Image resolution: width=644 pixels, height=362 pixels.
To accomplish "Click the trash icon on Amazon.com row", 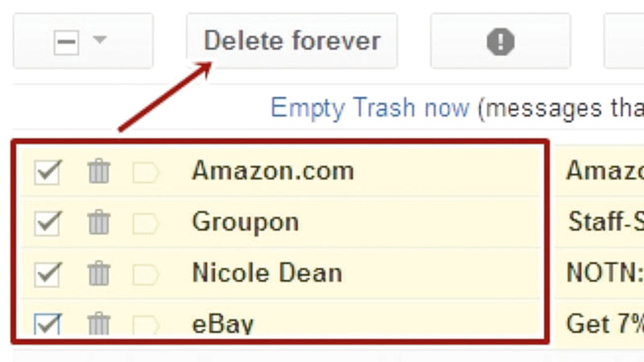I will pos(98,171).
